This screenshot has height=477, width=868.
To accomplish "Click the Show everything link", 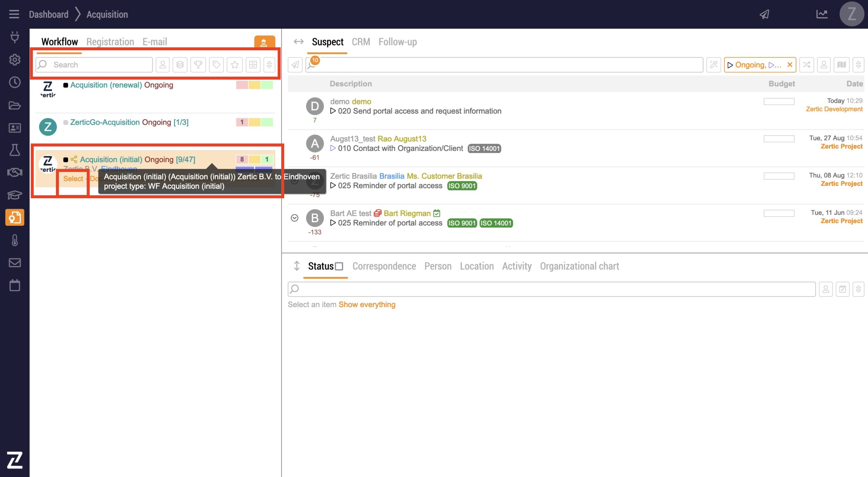I will click(367, 304).
